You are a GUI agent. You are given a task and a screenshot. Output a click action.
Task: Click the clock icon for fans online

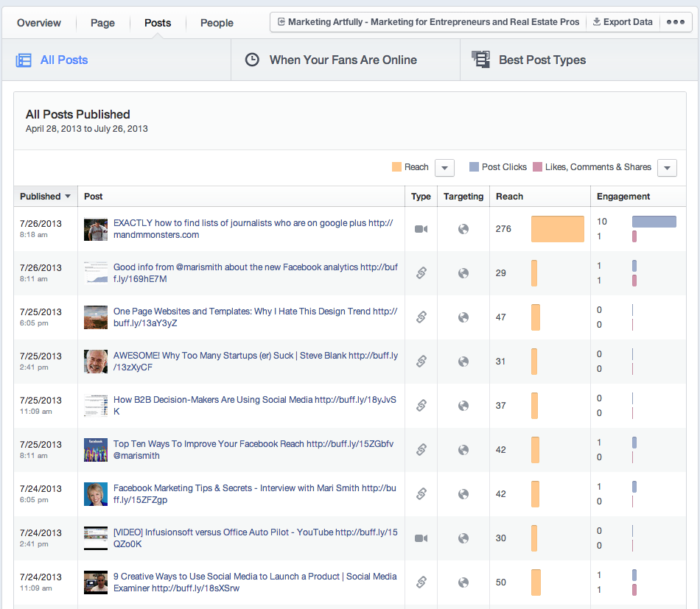point(252,60)
